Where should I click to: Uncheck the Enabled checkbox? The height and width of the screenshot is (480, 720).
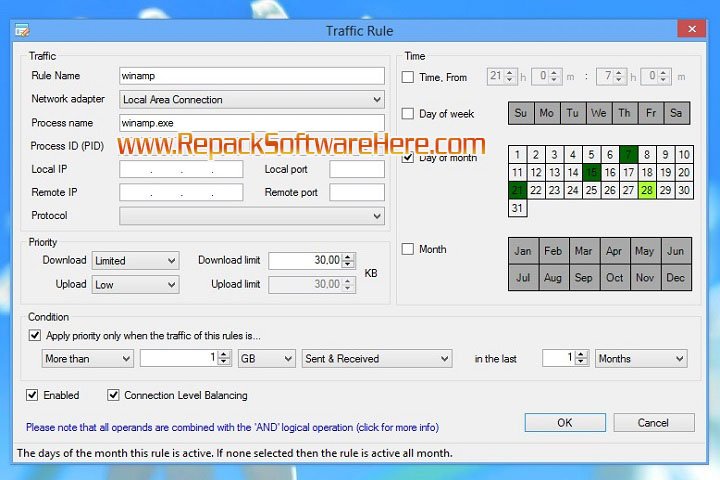click(32, 395)
